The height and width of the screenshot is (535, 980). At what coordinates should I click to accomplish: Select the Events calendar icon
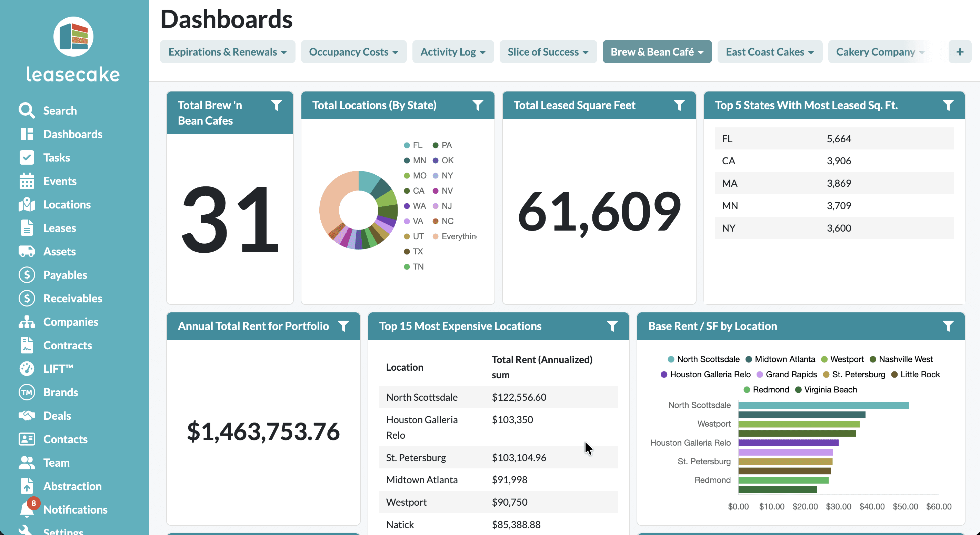coord(27,181)
